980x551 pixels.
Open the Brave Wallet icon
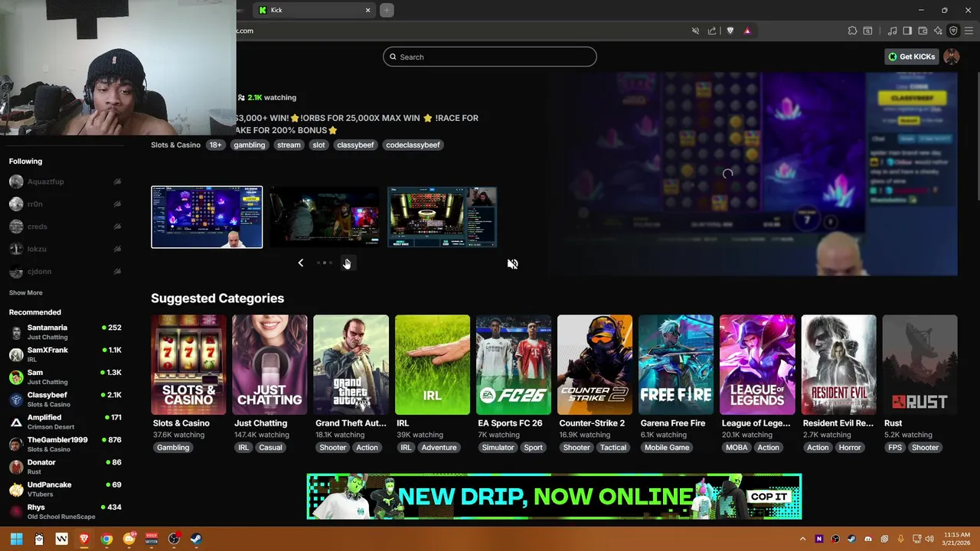pyautogui.click(x=923, y=31)
